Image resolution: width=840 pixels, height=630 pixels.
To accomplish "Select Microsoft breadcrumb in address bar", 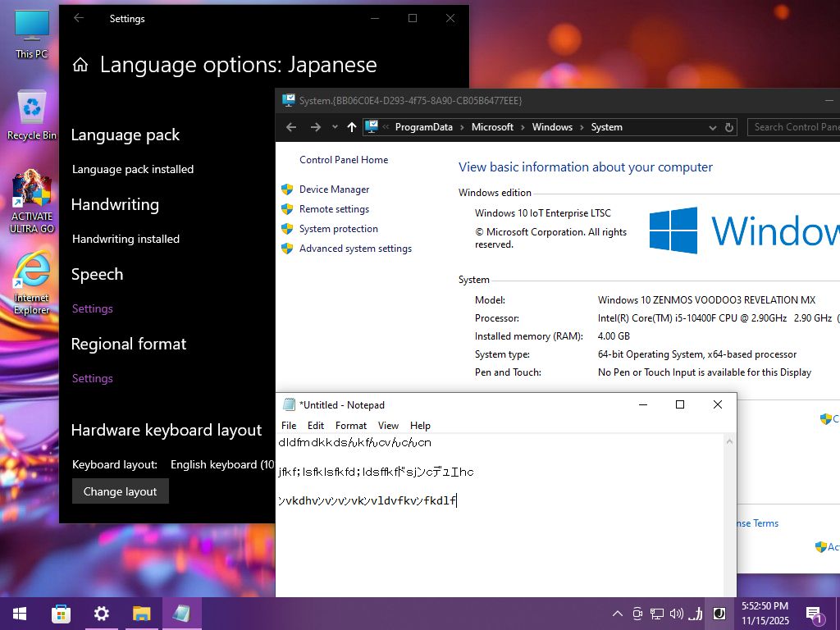I will point(492,127).
